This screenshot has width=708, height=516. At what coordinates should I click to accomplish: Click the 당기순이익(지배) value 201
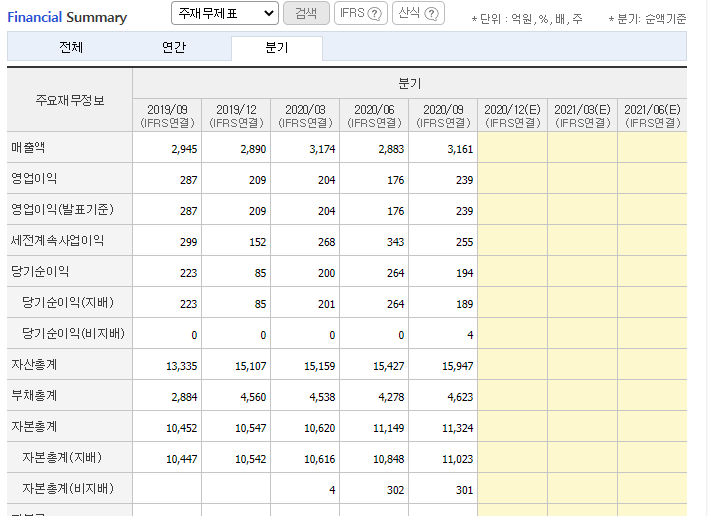[326, 304]
